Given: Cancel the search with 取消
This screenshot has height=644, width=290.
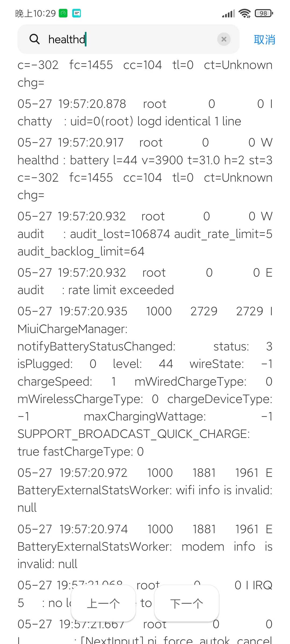Looking at the screenshot, I should point(264,39).
